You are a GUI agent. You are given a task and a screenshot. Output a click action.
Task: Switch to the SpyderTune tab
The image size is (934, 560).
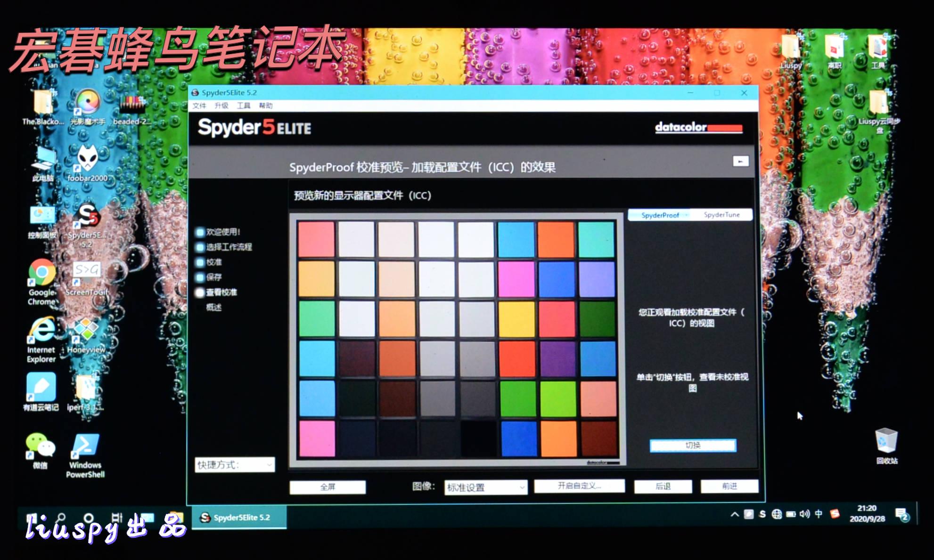point(721,215)
